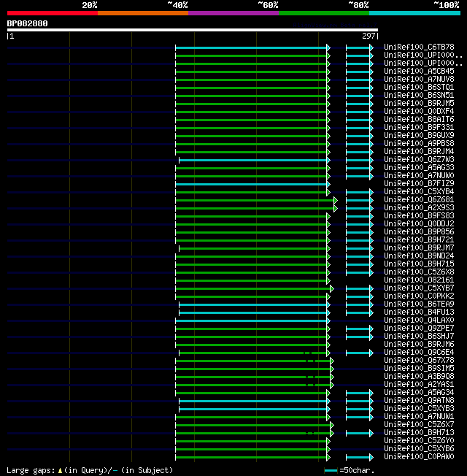Click the UniRef100_A5AG34 label
The height and width of the screenshot is (476, 467).
click(x=419, y=393)
